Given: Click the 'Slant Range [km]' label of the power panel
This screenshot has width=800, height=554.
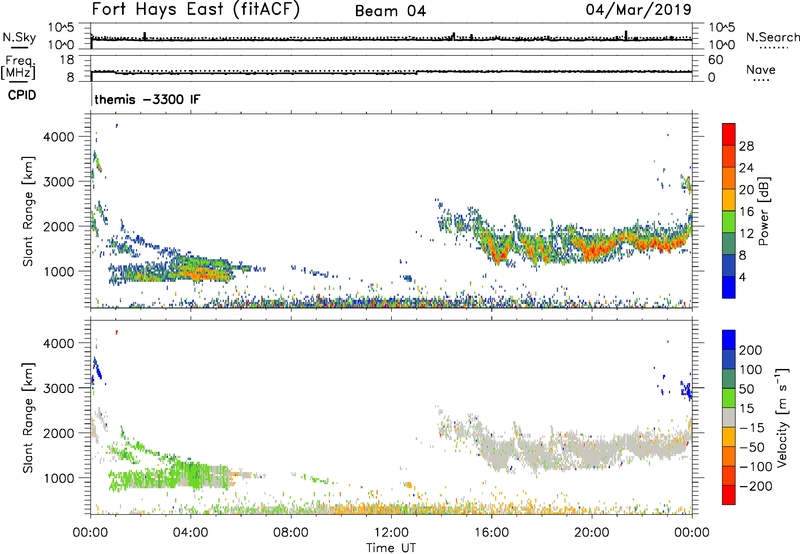Looking at the screenshot, I should click(x=28, y=211).
